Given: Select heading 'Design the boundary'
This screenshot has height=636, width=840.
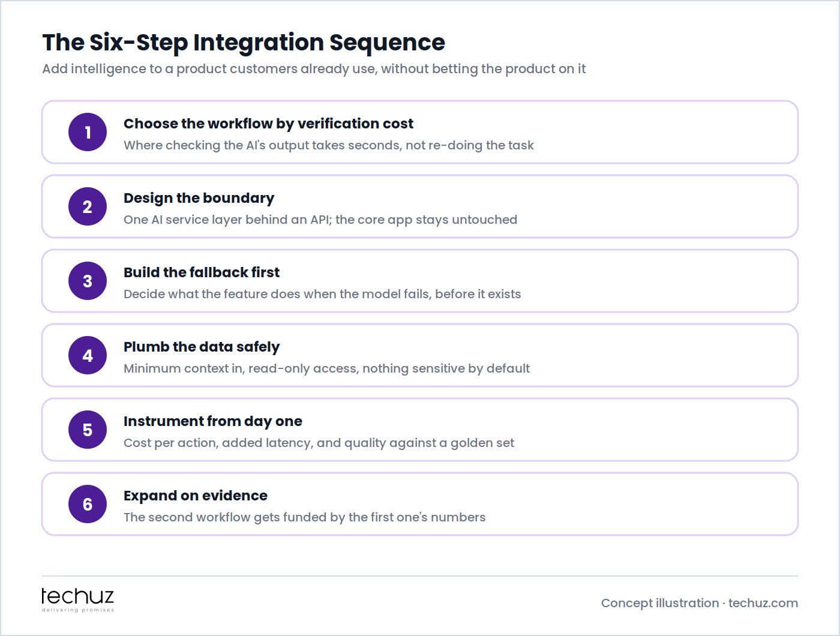Looking at the screenshot, I should [199, 198].
